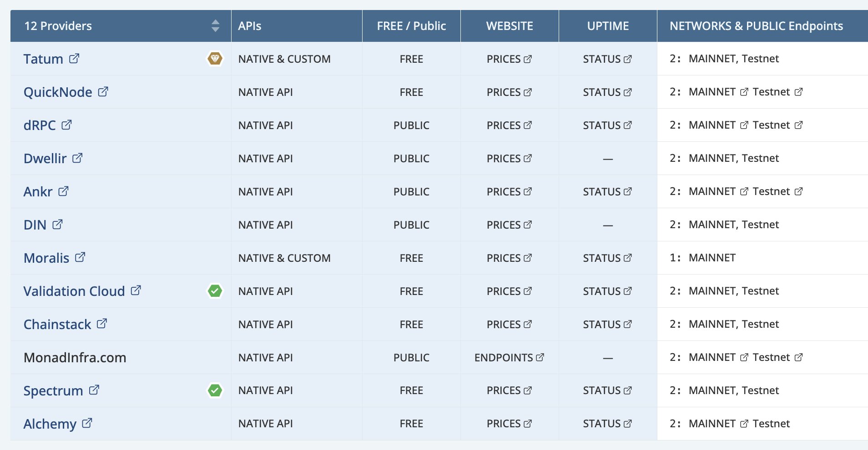Click the APIs column header

[x=250, y=26]
